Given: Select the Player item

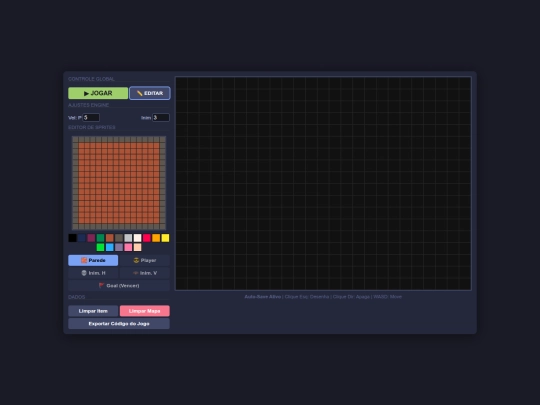Looking at the screenshot, I should pos(145,260).
